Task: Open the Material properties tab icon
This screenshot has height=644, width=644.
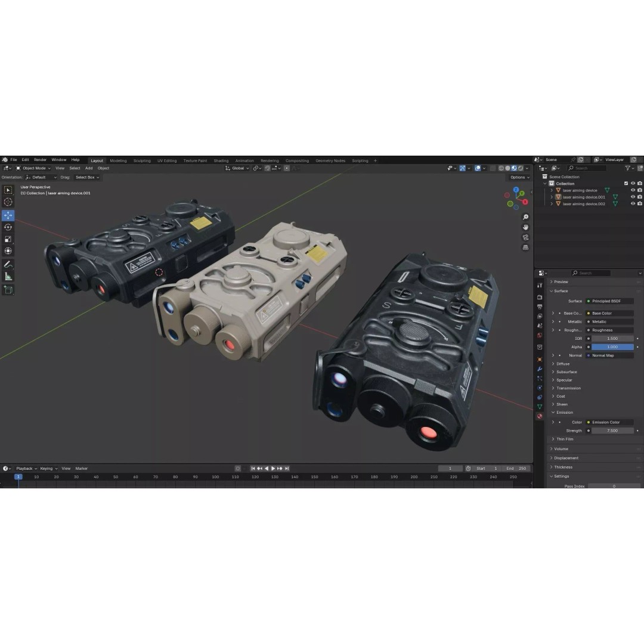Action: pyautogui.click(x=540, y=416)
